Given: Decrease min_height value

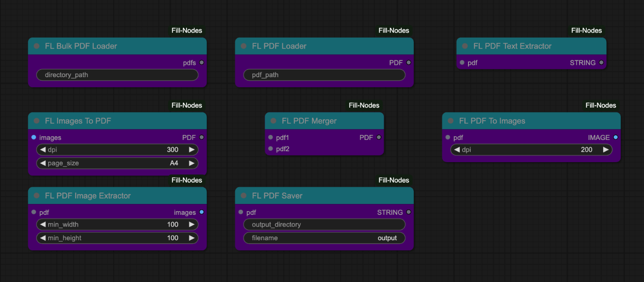Looking at the screenshot, I should [43, 238].
